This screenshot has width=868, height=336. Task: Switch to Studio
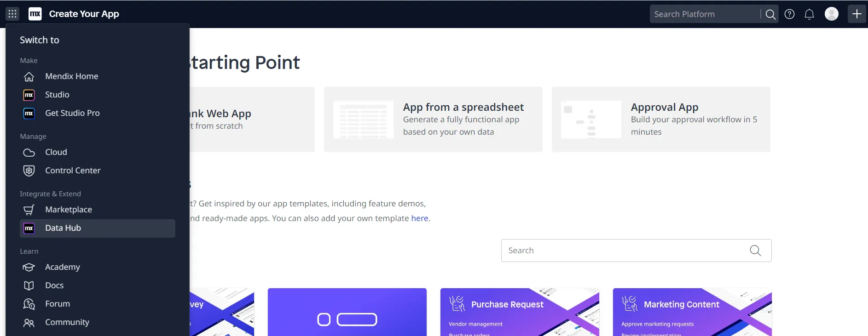57,95
